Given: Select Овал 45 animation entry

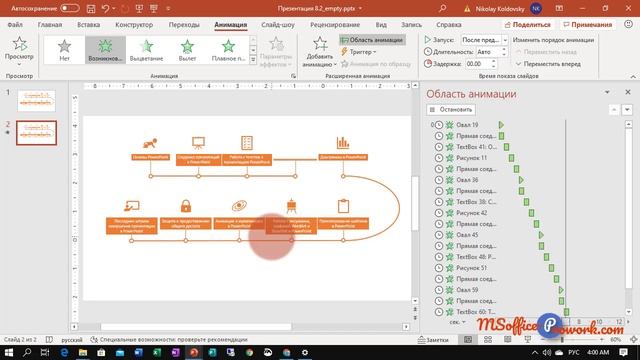Looking at the screenshot, I should point(468,235).
